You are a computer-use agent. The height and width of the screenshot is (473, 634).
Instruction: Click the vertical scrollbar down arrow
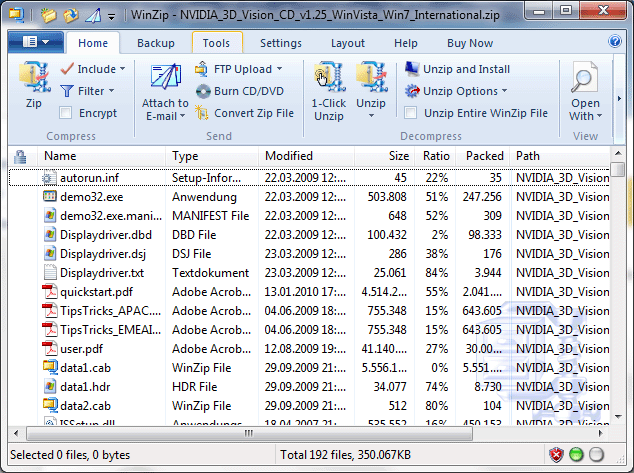tap(618, 416)
